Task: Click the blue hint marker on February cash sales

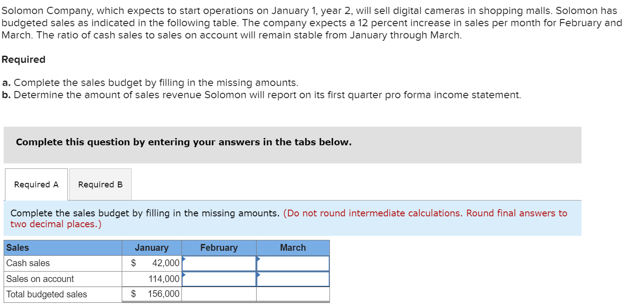Action: [x=183, y=259]
